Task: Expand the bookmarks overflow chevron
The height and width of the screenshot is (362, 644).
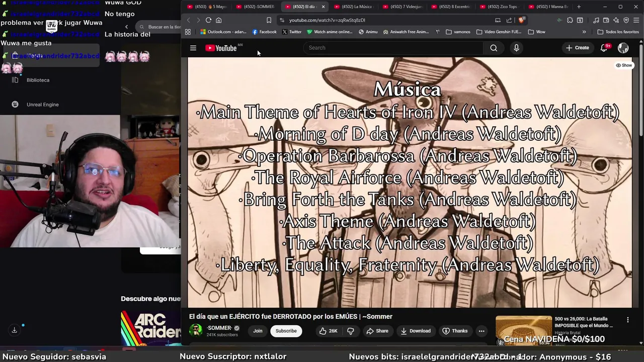Action: click(x=584, y=32)
